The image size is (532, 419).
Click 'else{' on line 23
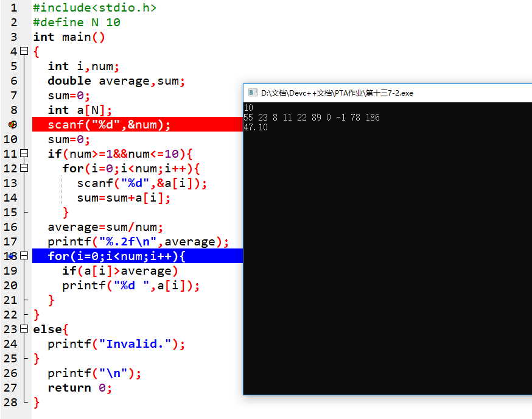point(51,329)
